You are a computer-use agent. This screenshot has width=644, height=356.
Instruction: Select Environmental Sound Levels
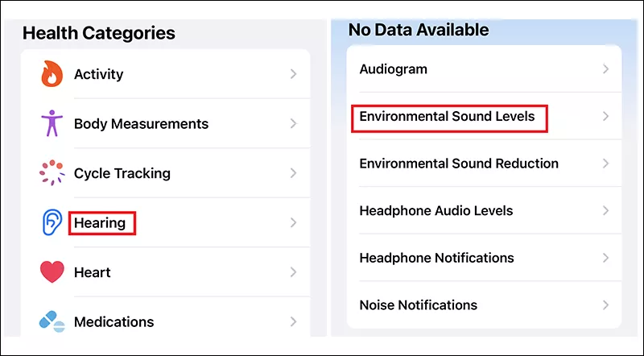click(484, 116)
